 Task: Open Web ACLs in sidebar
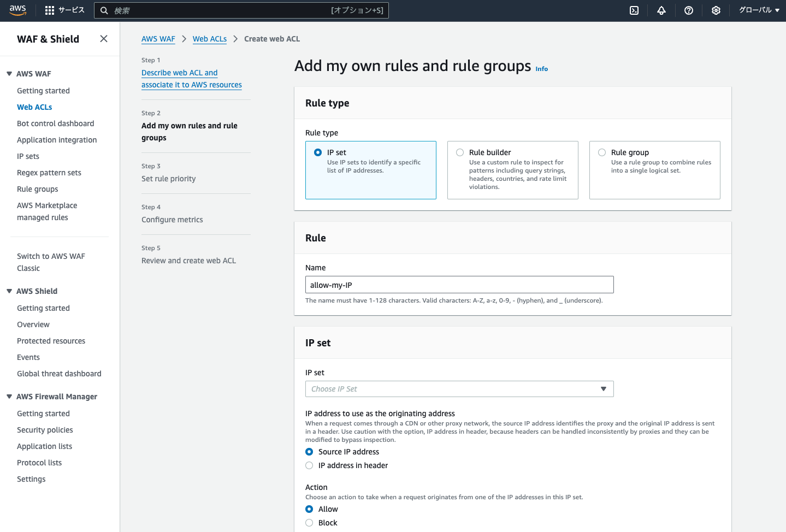click(x=34, y=107)
